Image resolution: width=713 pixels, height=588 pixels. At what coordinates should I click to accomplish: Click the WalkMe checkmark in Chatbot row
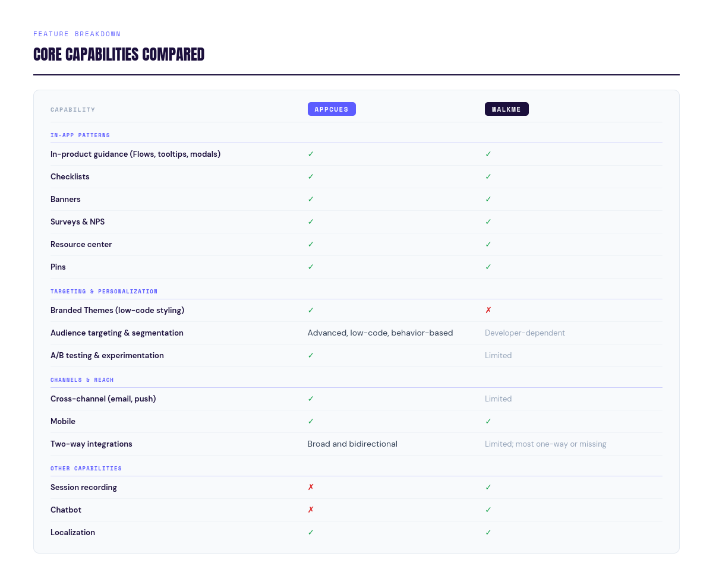point(488,510)
